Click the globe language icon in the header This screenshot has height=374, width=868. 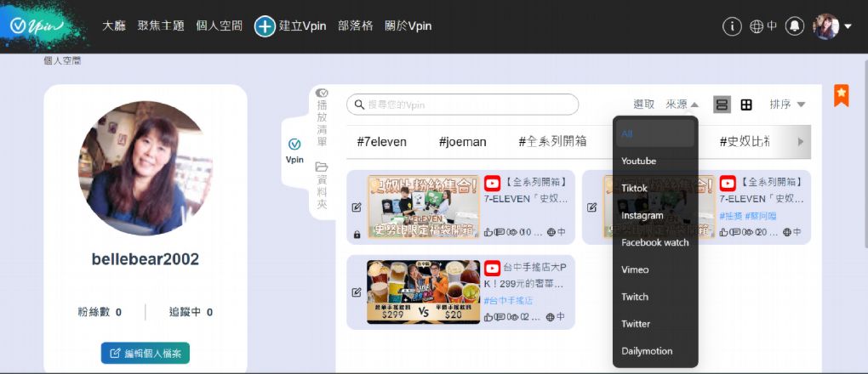[x=757, y=26]
